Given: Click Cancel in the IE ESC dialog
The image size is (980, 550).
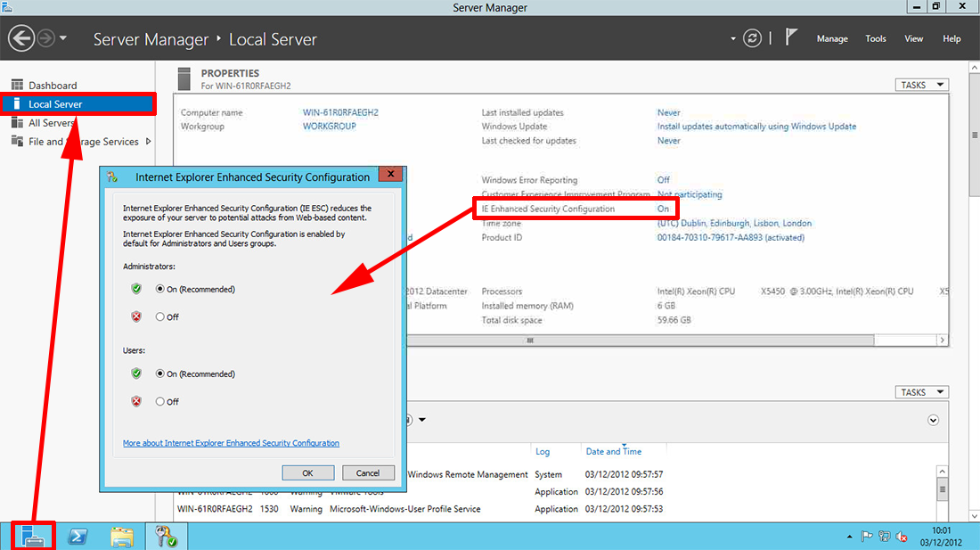Looking at the screenshot, I should [x=367, y=473].
